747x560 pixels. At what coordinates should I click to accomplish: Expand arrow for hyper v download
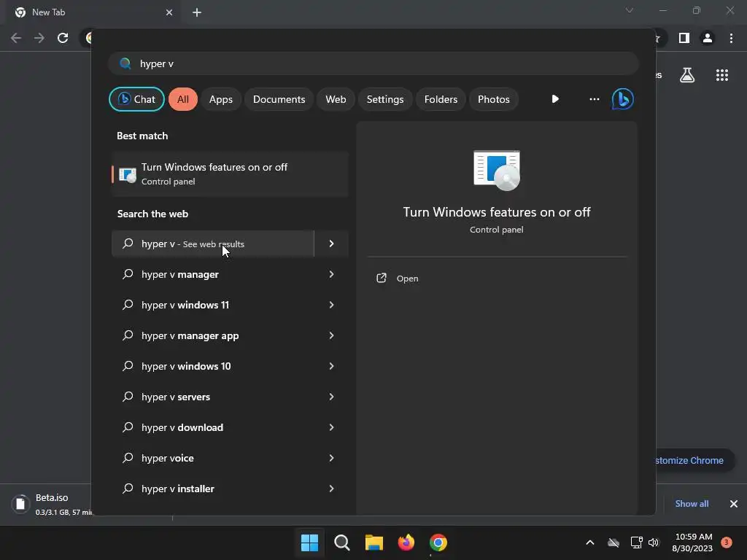tap(332, 427)
